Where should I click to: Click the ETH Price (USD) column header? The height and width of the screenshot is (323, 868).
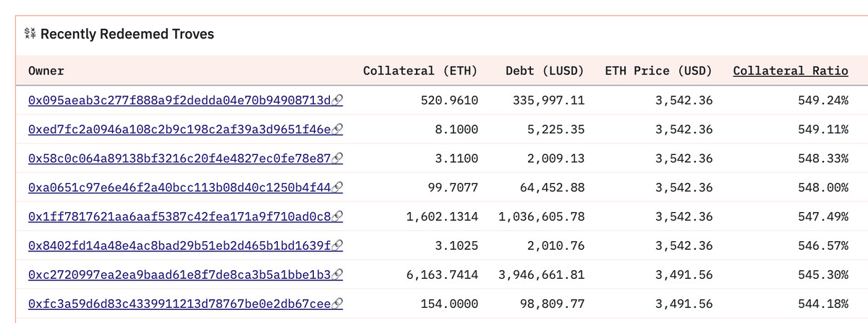coord(658,70)
